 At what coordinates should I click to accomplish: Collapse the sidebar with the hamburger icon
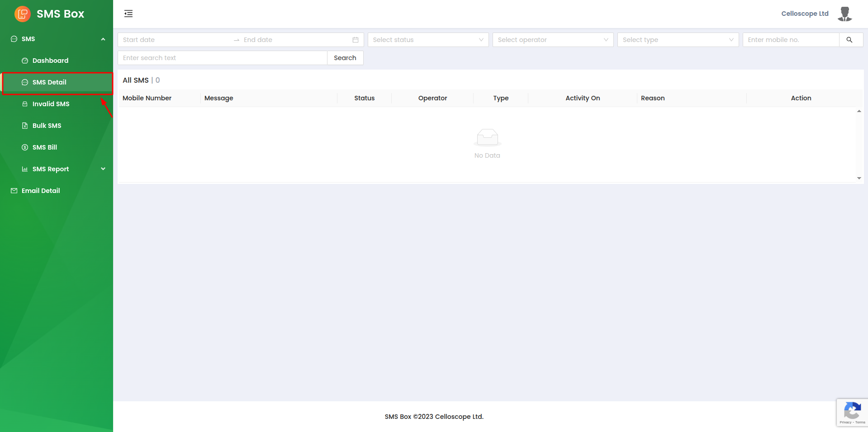point(128,14)
